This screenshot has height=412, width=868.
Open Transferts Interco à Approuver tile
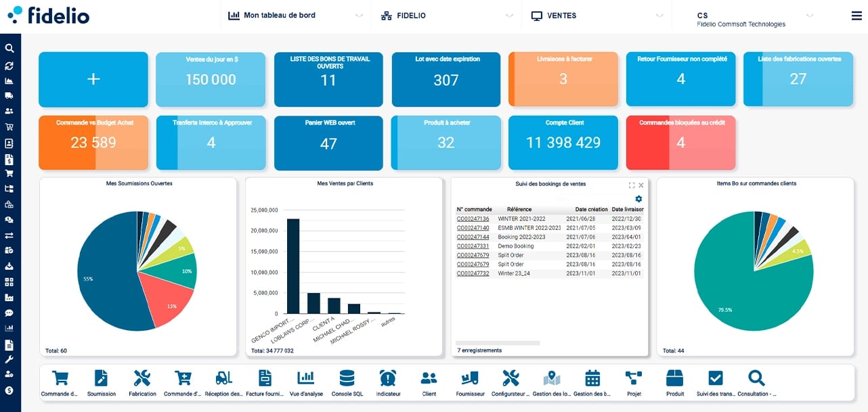pyautogui.click(x=211, y=143)
